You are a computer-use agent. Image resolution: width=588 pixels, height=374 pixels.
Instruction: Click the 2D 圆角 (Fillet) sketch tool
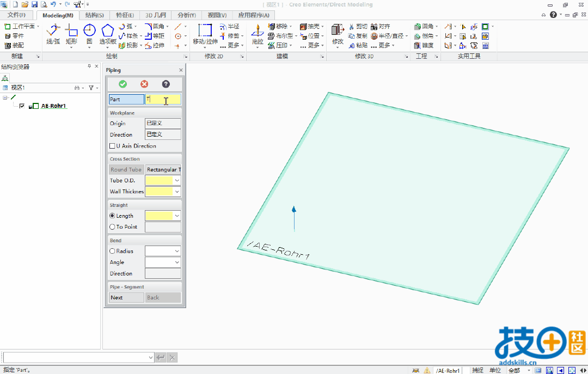click(155, 26)
